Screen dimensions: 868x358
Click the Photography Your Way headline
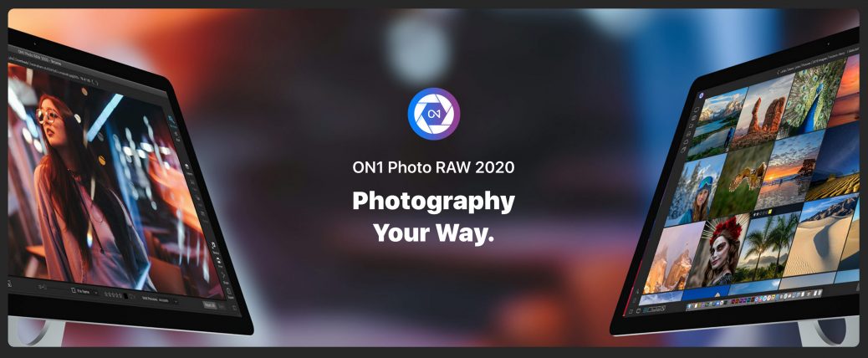click(433, 217)
